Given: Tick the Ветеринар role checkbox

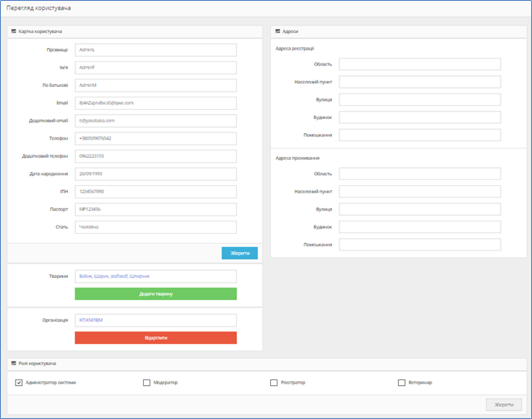Looking at the screenshot, I should click(x=401, y=383).
